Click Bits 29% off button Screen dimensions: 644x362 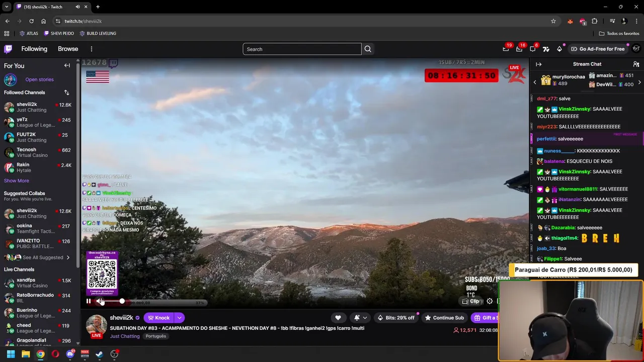pyautogui.click(x=396, y=318)
